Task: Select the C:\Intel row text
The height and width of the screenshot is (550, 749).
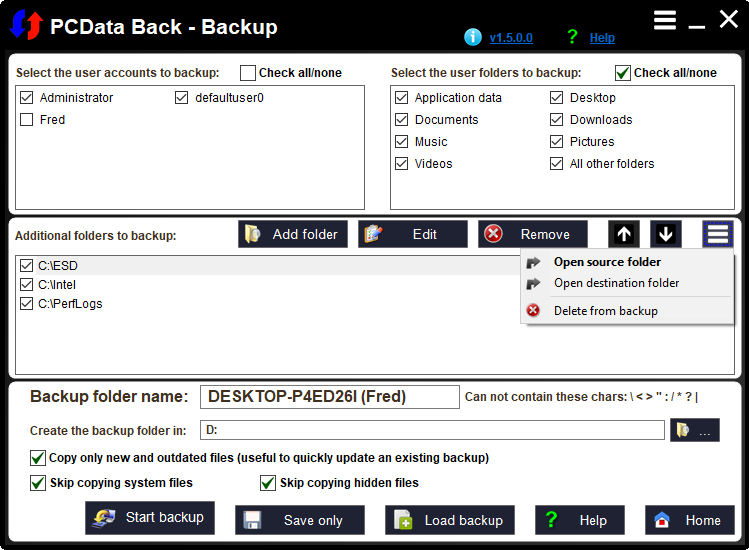Action: (57, 285)
